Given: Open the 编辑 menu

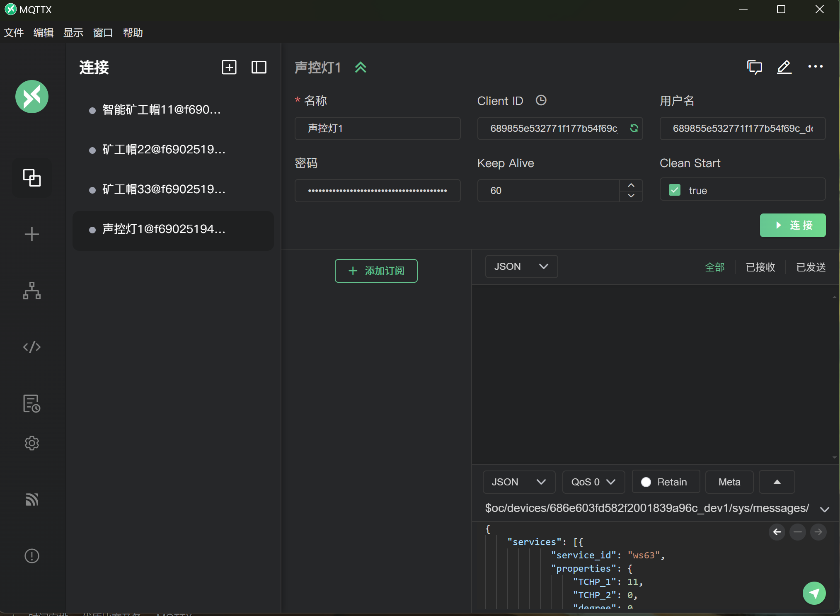Looking at the screenshot, I should pos(44,33).
